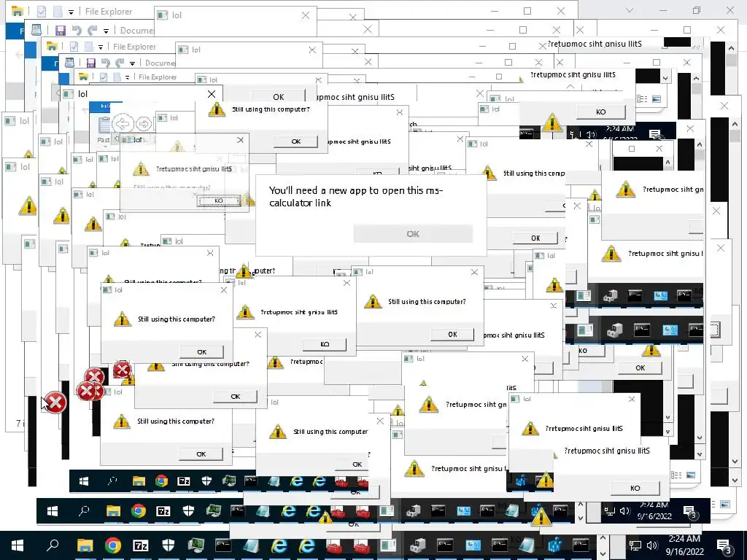Show calendar via 2:24 AM clock, bottommost taskbar
Screen dimensions: 747x560
pyautogui.click(x=684, y=545)
